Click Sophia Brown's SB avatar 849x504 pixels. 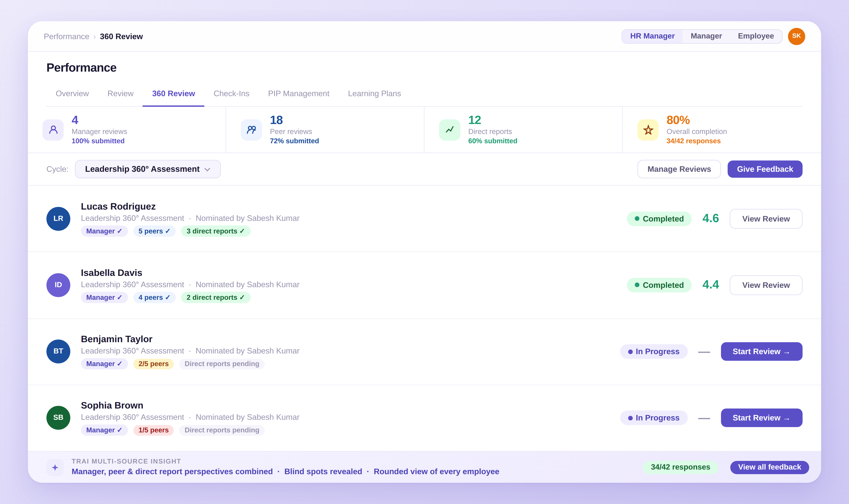58,418
